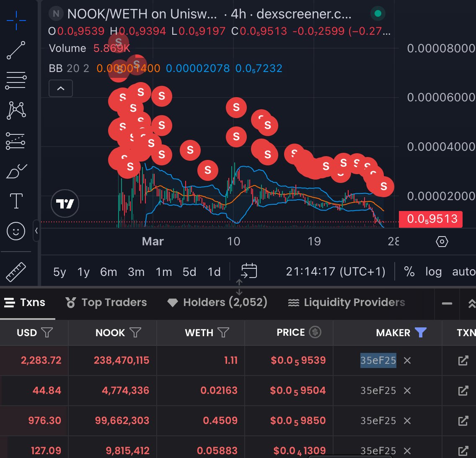Collapse the drawing toolbar with side arrow

[36, 231]
